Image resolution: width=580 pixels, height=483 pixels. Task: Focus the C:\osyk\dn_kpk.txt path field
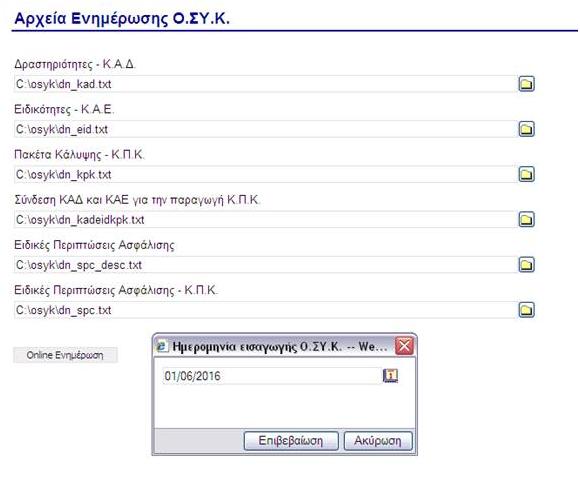(x=265, y=174)
